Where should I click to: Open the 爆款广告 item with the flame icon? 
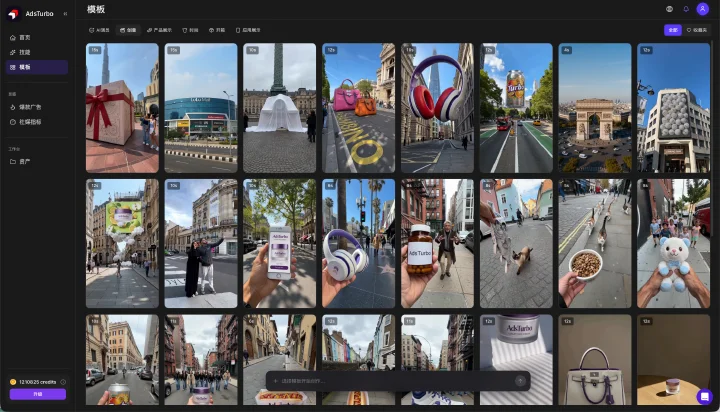37,107
